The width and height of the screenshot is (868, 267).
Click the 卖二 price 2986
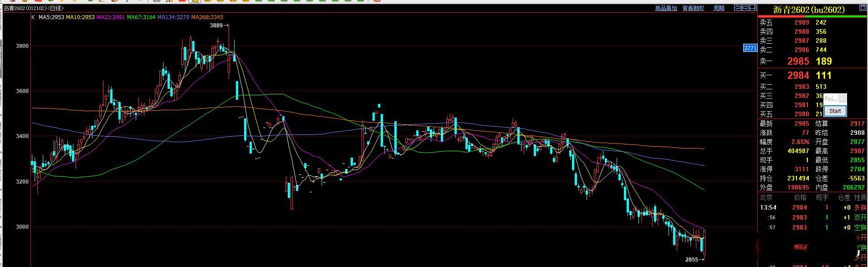tap(802, 50)
